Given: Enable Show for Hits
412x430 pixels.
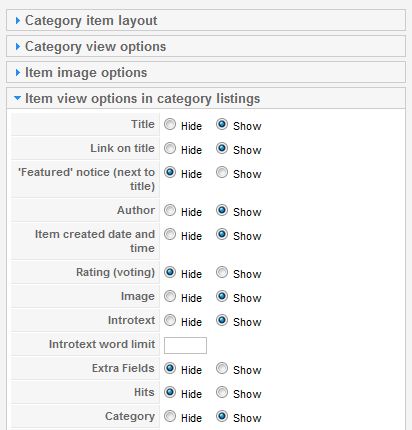Looking at the screenshot, I should (222, 392).
